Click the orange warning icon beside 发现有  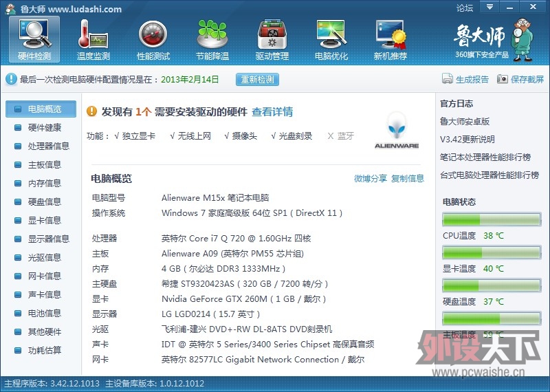coord(91,111)
